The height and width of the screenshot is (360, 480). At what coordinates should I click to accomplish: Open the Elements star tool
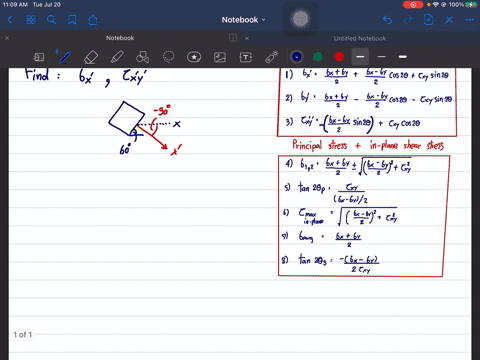(x=194, y=57)
